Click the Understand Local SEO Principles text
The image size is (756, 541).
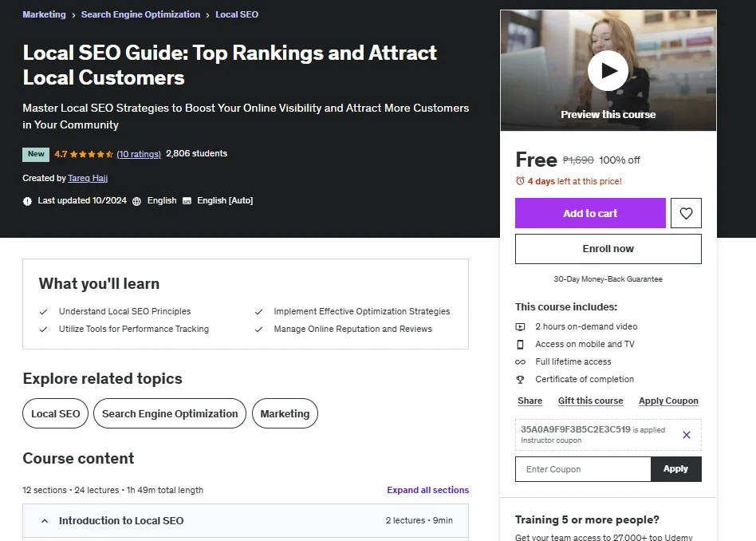click(125, 312)
